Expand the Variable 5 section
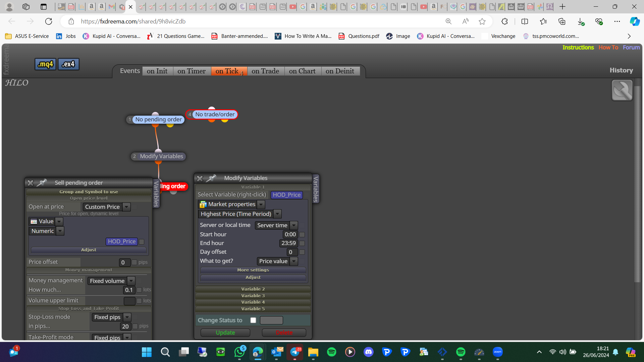644x362 pixels. pyautogui.click(x=253, y=309)
